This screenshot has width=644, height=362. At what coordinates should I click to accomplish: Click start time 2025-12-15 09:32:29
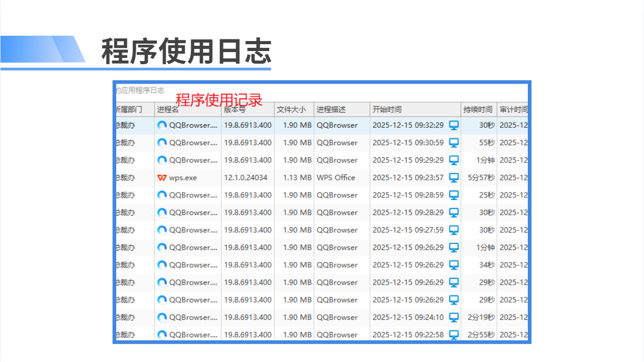point(408,125)
